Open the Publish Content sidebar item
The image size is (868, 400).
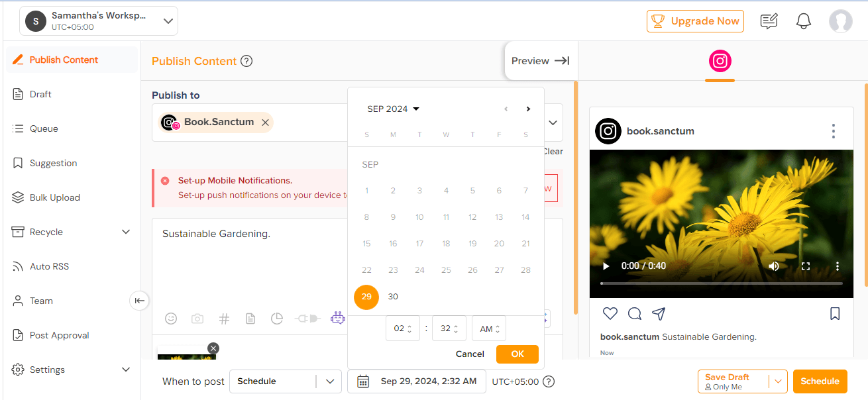72,60
